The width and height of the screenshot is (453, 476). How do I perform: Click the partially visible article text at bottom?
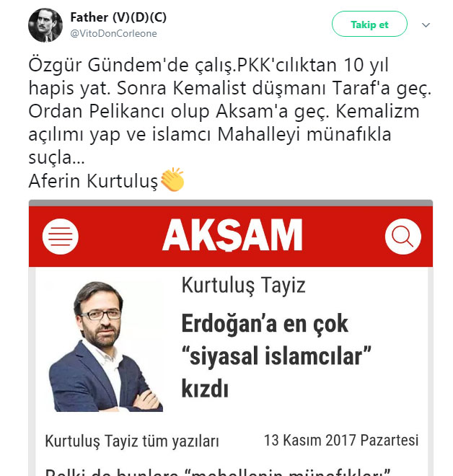(x=217, y=472)
